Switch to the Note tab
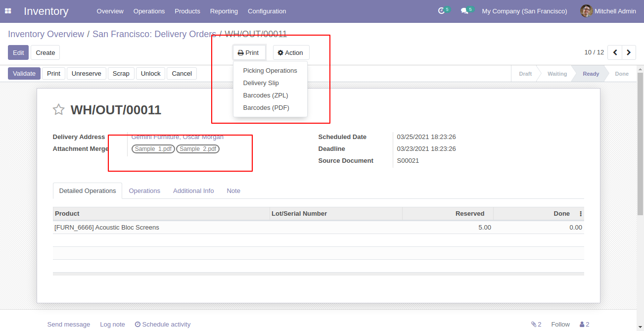The width and height of the screenshot is (644, 331). (233, 191)
